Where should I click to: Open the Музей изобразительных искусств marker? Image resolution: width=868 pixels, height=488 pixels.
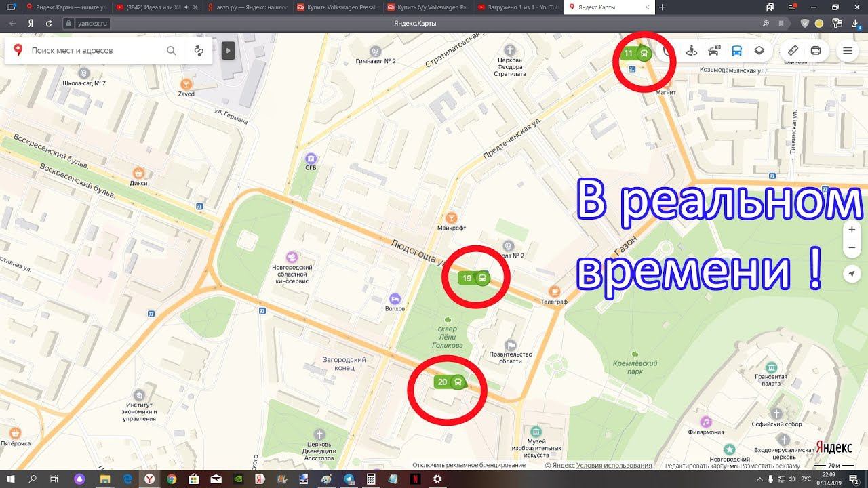(x=536, y=432)
